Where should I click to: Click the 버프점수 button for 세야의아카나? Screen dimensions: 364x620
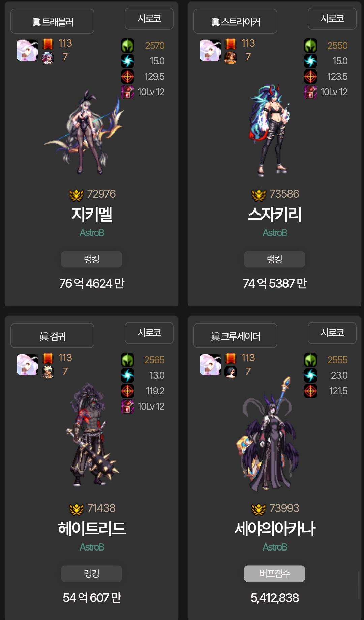pos(274,573)
